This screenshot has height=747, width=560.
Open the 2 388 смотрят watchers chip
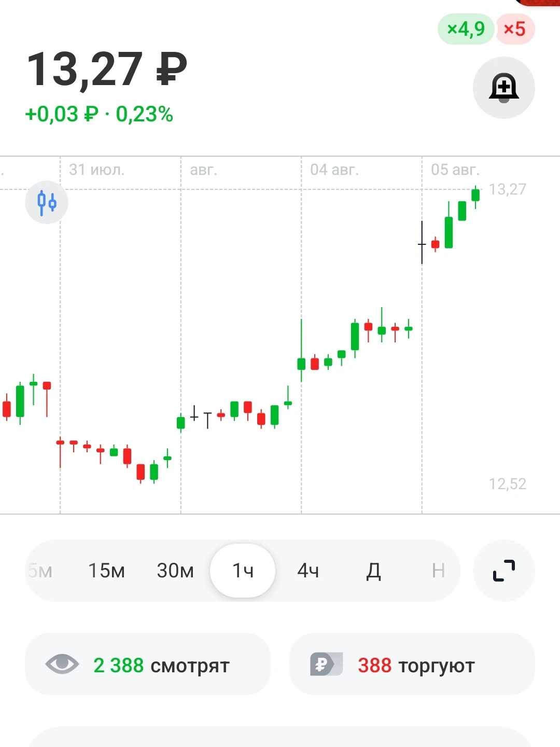148,664
